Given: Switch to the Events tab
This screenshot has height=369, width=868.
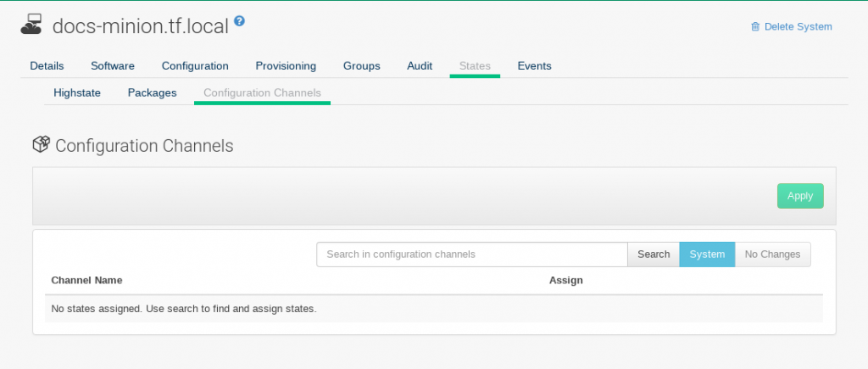Looking at the screenshot, I should [534, 65].
